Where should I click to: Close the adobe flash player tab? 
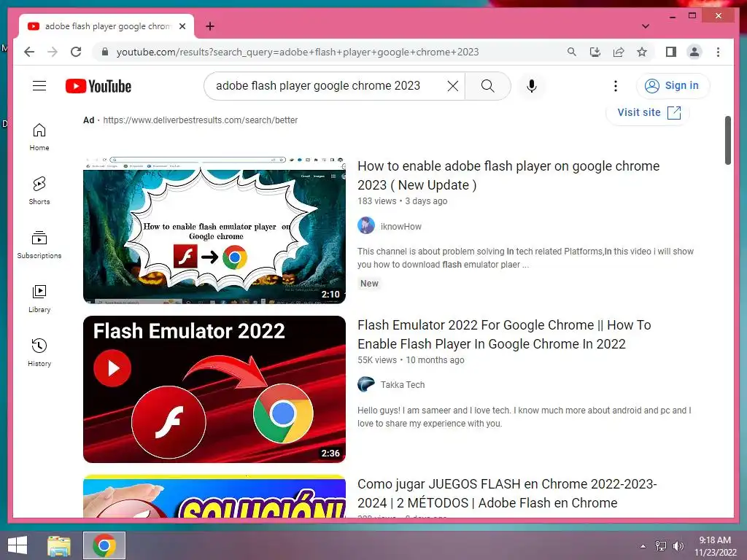tap(182, 26)
